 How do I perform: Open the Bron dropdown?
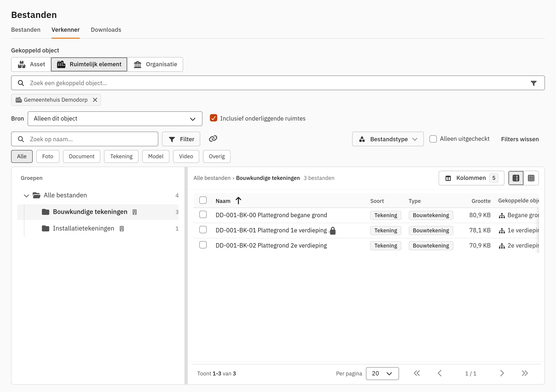tap(115, 119)
